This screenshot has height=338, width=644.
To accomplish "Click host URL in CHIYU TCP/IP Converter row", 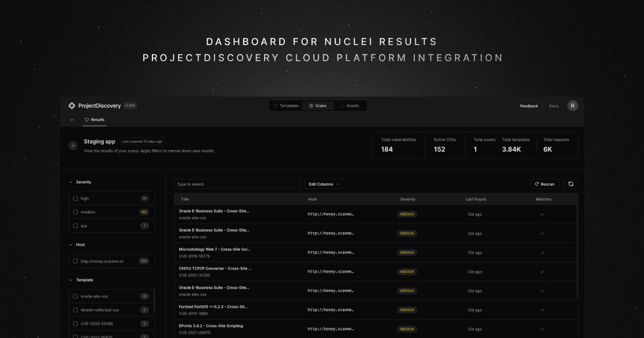I will coord(331,271).
